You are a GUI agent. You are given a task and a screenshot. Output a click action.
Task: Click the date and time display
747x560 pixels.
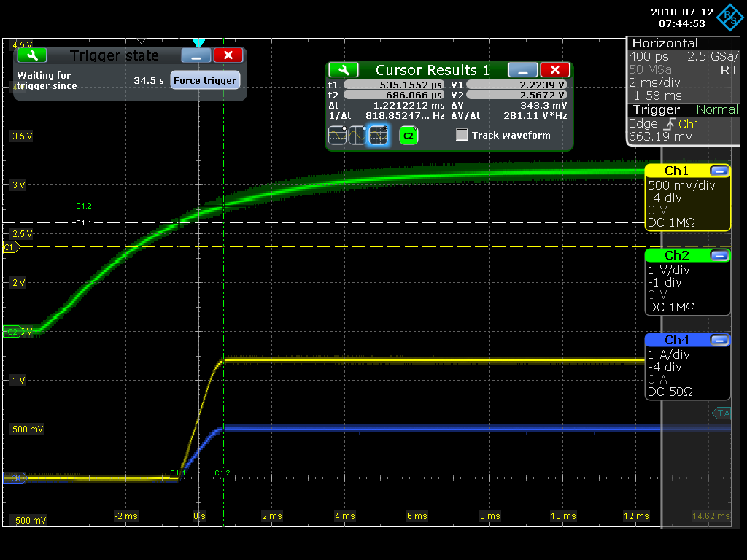[x=682, y=17]
